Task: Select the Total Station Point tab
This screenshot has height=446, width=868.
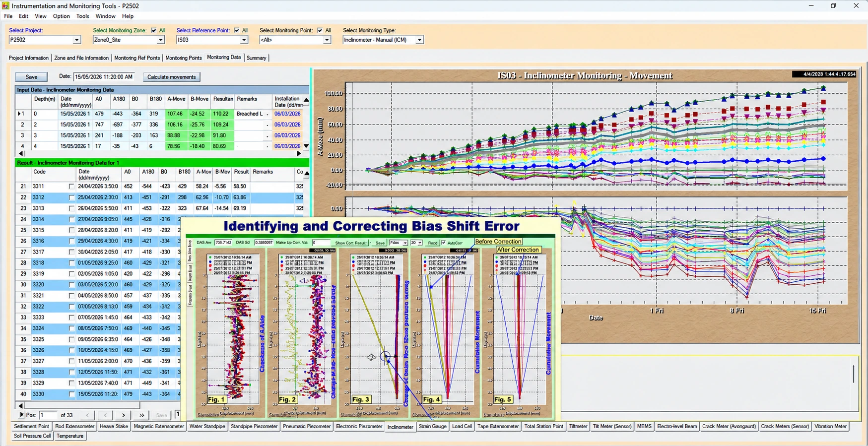Action: coord(543,426)
